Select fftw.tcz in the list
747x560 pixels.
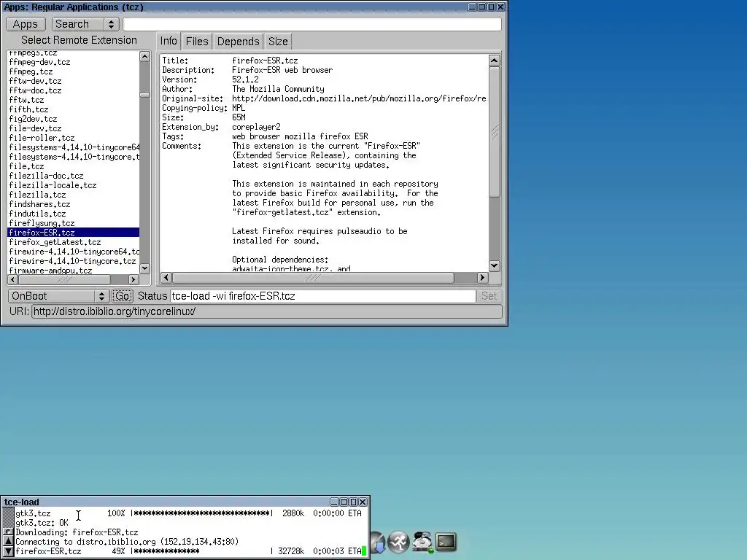point(74,100)
